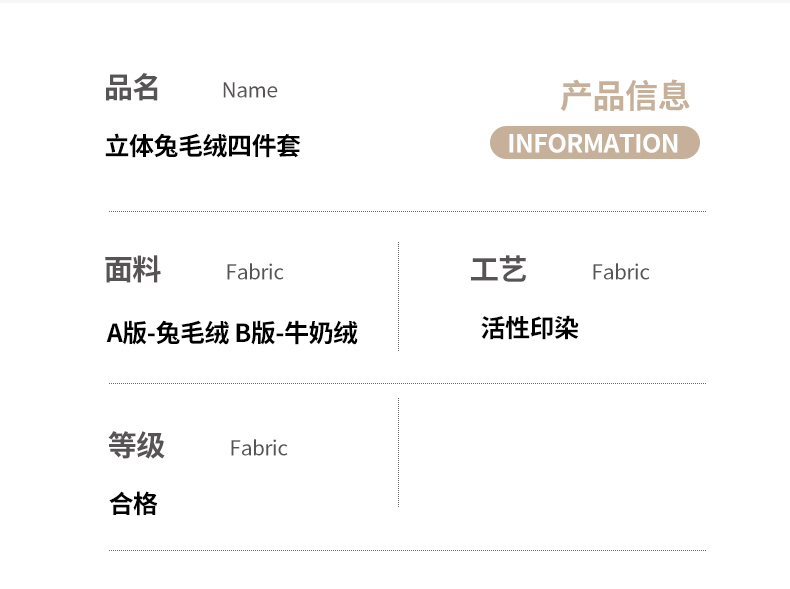
Task: Click the Fabric label beside 面料
Action: (255, 272)
